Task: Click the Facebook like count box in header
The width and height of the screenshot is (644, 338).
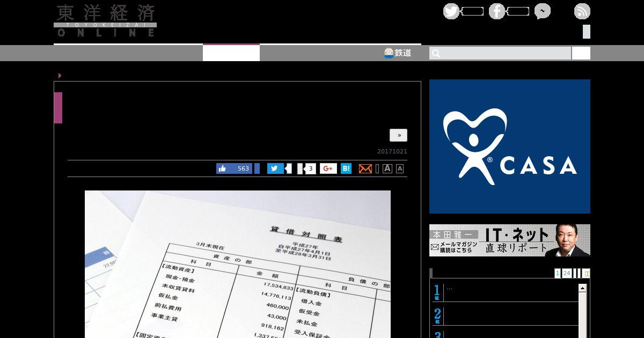Action: pyautogui.click(x=518, y=11)
